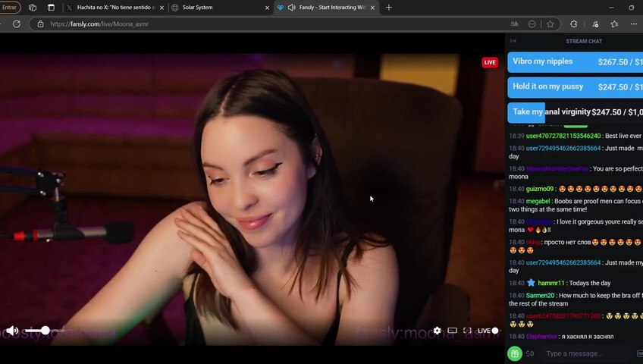Open chat user megabel profile
The width and height of the screenshot is (643, 364).
538,201
